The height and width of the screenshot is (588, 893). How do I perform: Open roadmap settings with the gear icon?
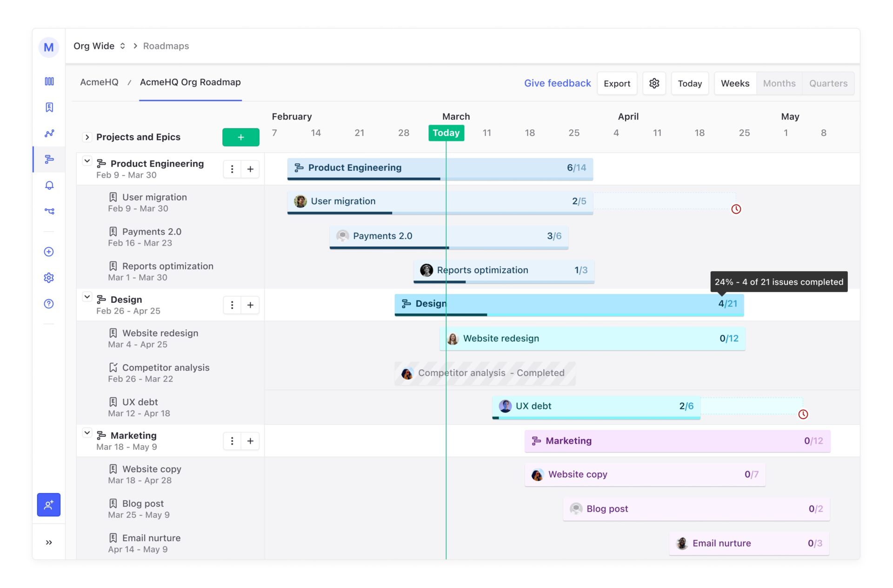click(x=654, y=83)
